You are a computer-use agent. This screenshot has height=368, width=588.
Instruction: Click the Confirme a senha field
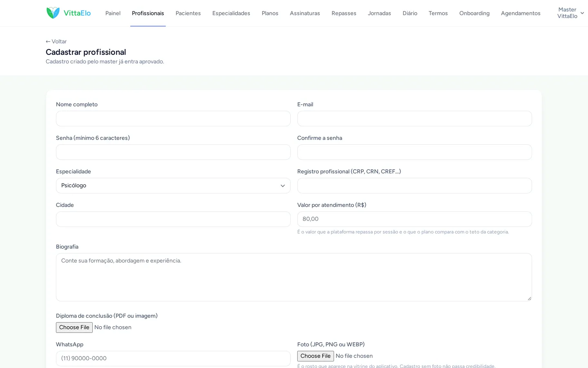pyautogui.click(x=414, y=152)
